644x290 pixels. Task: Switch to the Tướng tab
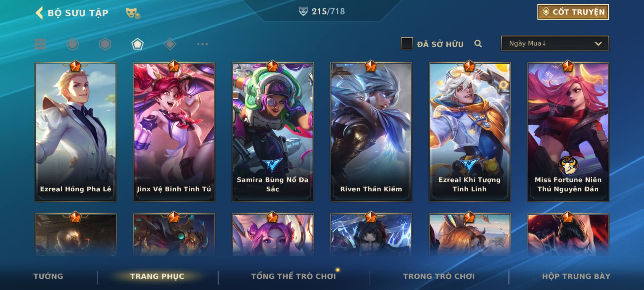(x=48, y=276)
